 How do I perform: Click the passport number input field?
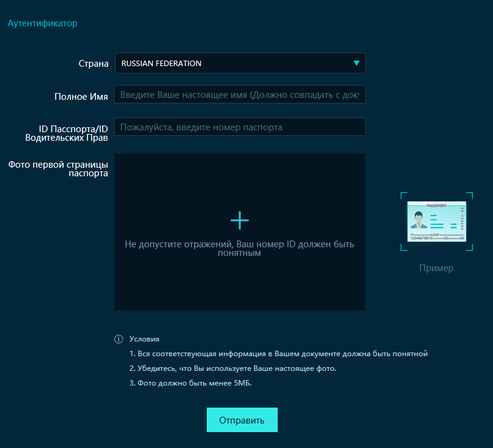(x=240, y=127)
